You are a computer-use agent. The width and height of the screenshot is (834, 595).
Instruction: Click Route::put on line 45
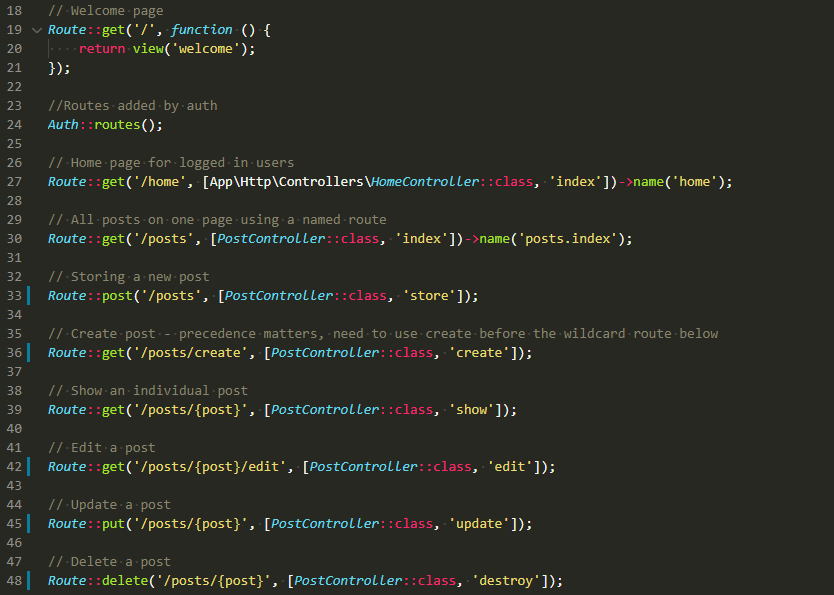pyautogui.click(x=85, y=523)
